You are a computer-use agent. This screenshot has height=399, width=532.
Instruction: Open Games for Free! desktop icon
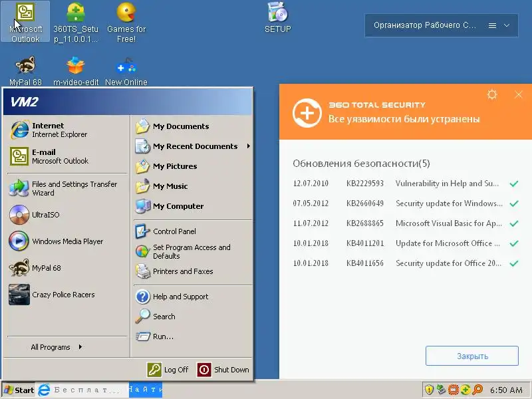point(126,22)
